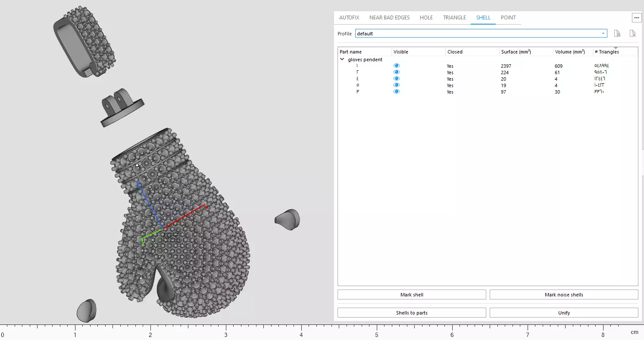The image size is (644, 340).
Task: Click the white point marker on glove cuff
Action: (138, 165)
